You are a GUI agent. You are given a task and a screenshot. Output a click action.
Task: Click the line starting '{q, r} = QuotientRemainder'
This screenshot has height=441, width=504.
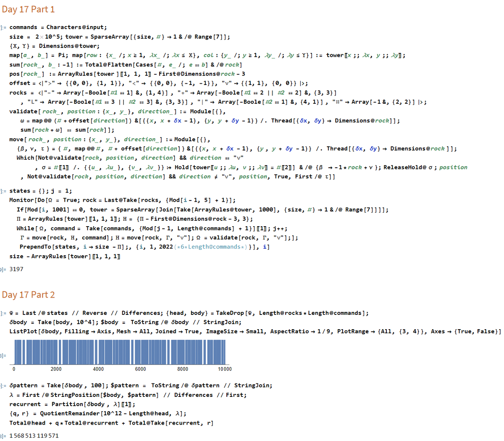pyautogui.click(x=98, y=413)
